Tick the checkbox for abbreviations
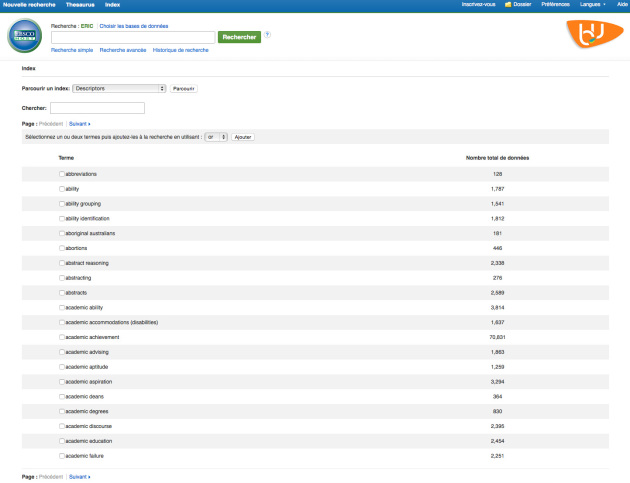Screen dimensions: 630x483 [x=61, y=174]
